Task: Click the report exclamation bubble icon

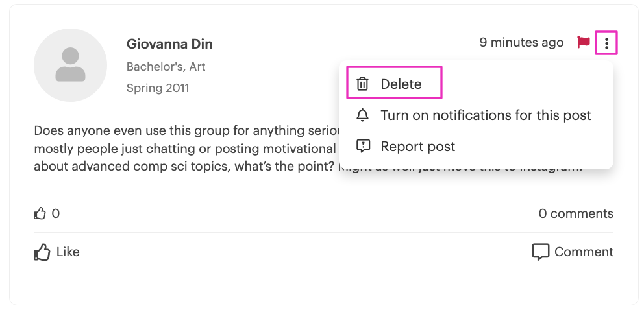Action: [364, 147]
